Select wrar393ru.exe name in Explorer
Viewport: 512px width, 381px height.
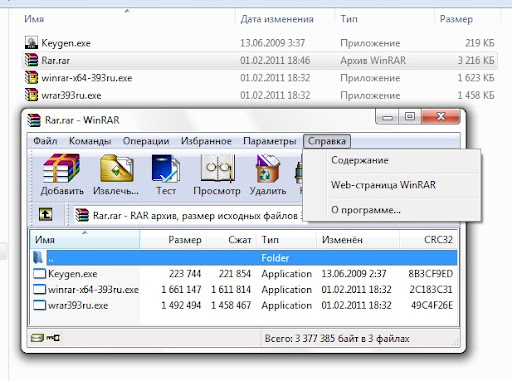click(x=71, y=96)
